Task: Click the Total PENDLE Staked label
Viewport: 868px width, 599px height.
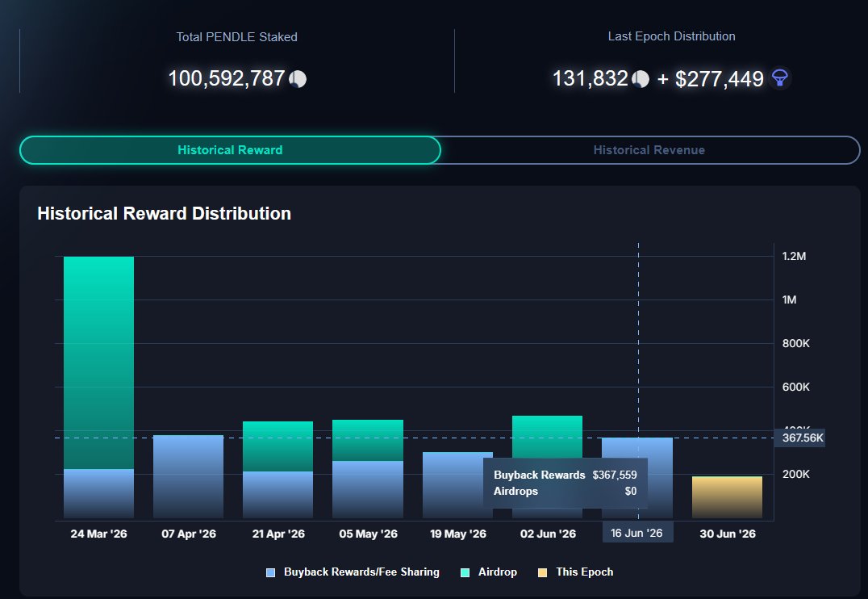Action: (237, 37)
